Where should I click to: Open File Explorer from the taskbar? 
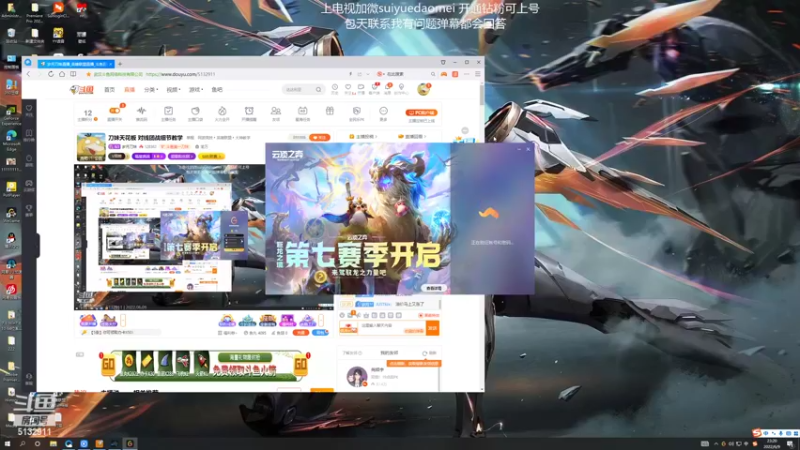53,444
